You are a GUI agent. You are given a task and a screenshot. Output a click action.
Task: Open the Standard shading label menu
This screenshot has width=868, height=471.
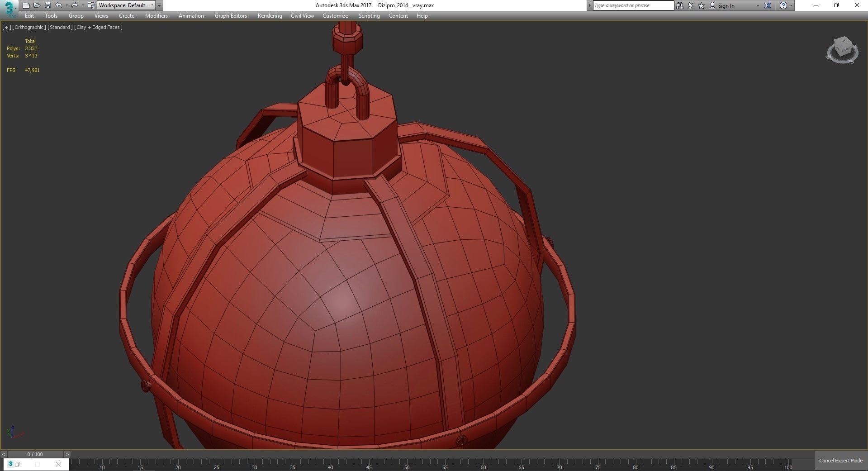(60, 27)
